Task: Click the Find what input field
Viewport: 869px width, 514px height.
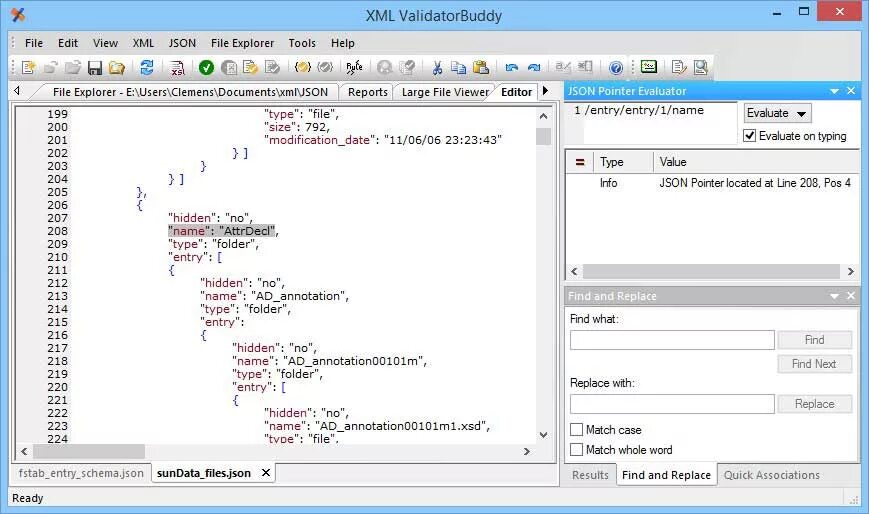Action: tap(672, 340)
